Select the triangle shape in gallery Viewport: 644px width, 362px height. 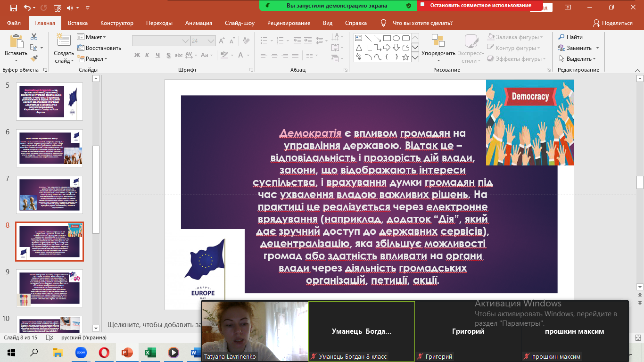[x=358, y=48]
